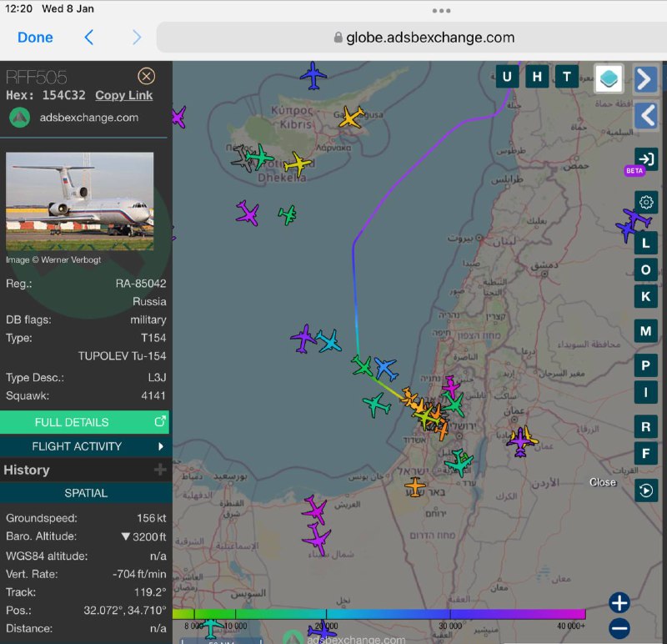Click the Hex code 154C32
This screenshot has height=644, width=667.
point(64,95)
